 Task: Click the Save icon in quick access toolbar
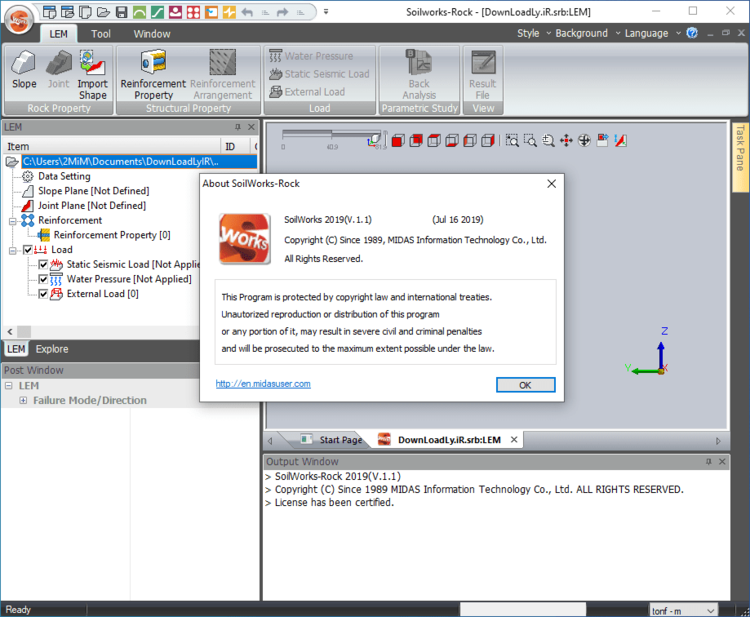[121, 12]
